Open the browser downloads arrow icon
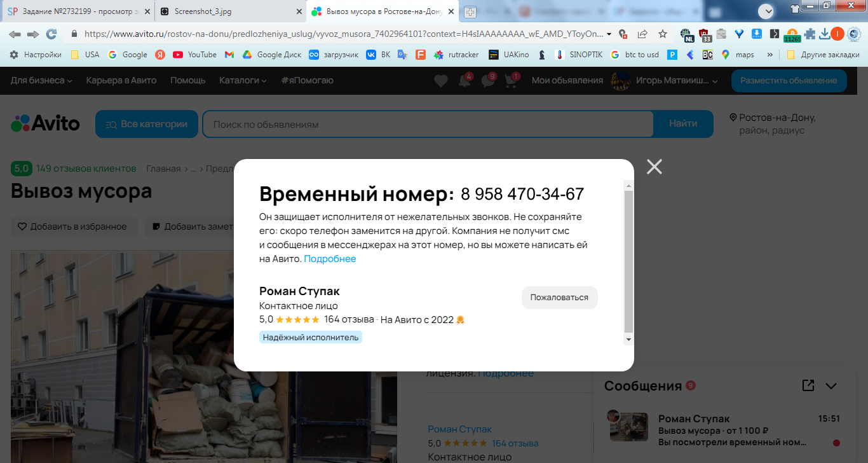Viewport: 868px width, 463px height. 825,34
